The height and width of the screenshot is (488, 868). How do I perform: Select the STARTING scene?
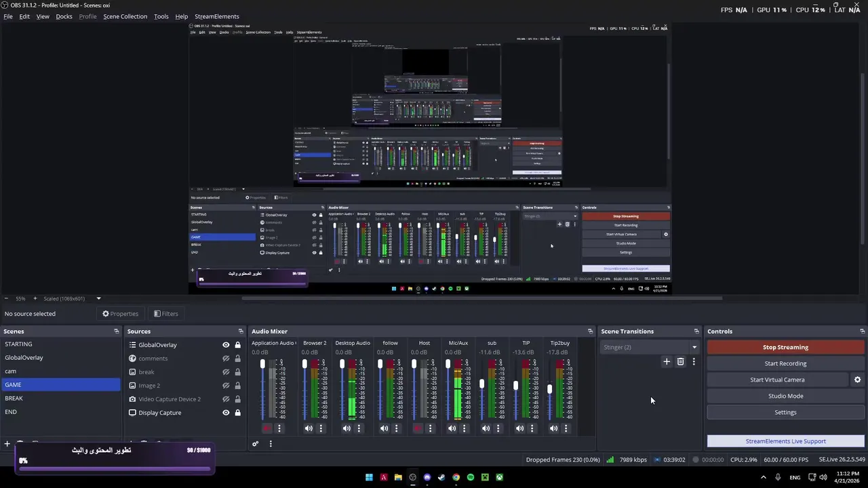[x=60, y=344]
